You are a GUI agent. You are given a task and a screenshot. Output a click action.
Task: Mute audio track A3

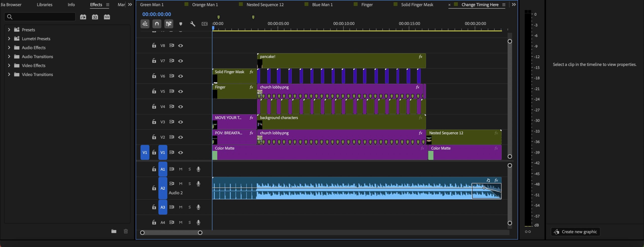[181, 207]
